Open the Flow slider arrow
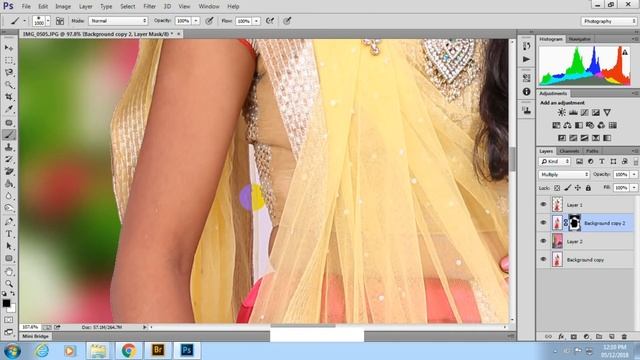The height and width of the screenshot is (360, 640). pyautogui.click(x=256, y=21)
